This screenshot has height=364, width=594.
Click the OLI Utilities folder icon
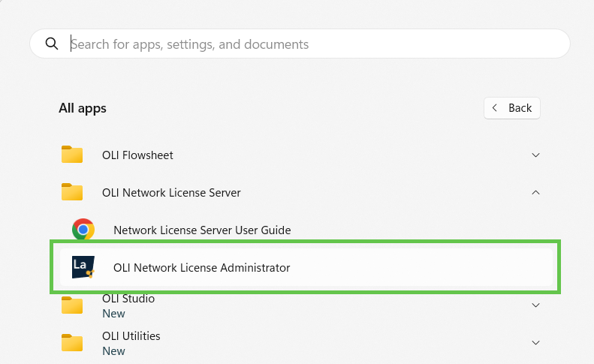[72, 342]
